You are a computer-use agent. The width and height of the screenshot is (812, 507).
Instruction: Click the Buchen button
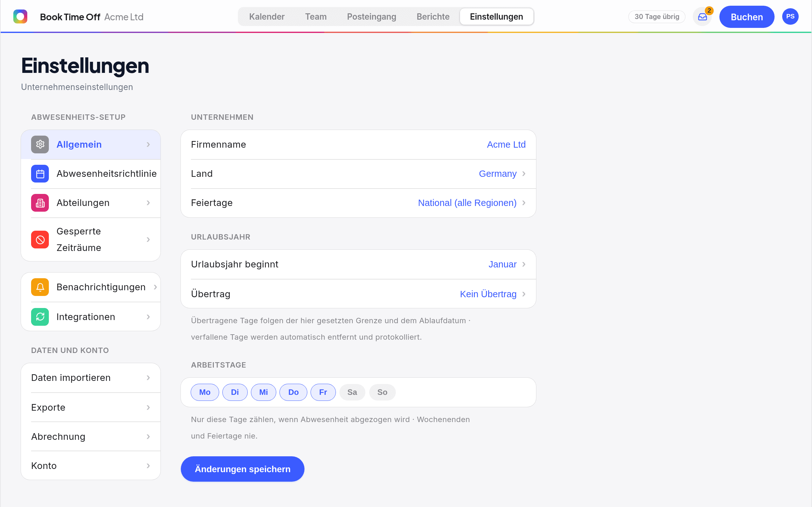[x=747, y=17]
